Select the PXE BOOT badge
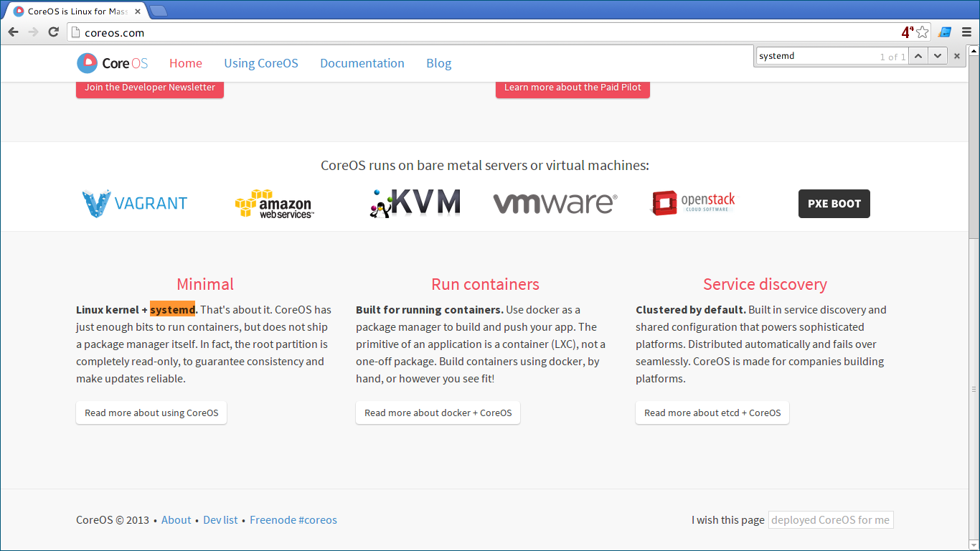The image size is (980, 551). pos(834,204)
